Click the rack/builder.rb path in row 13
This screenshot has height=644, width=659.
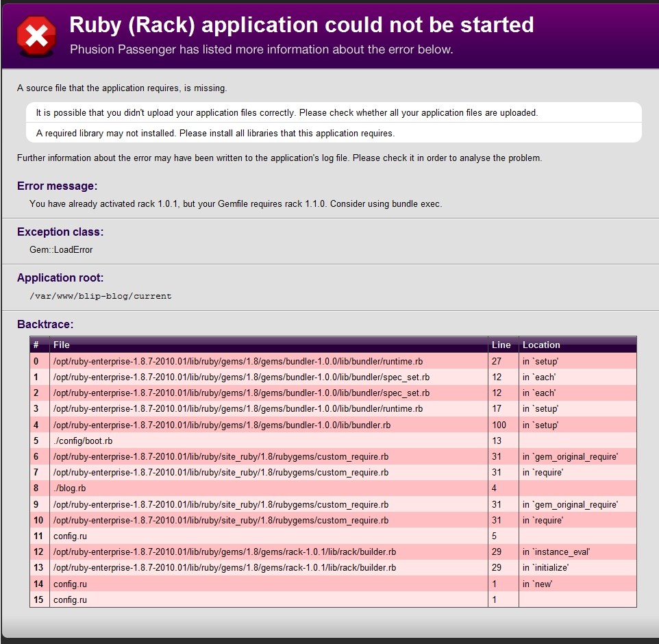(x=225, y=567)
